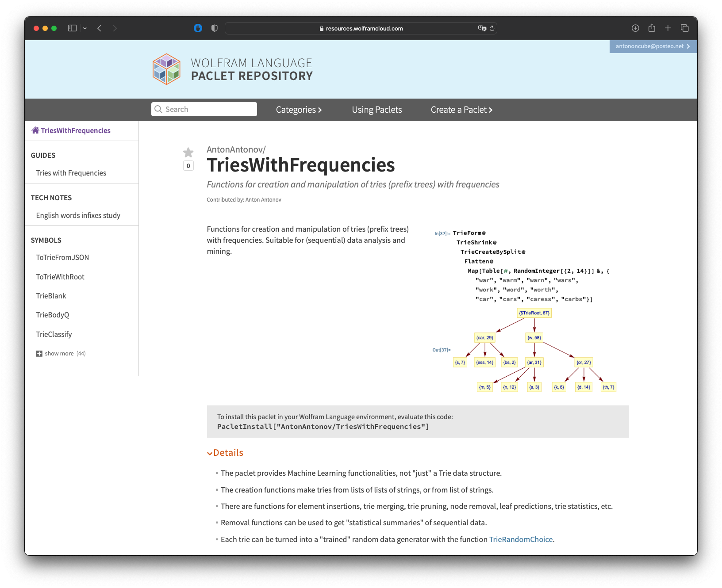Click the star favorite icon beside the title

(188, 153)
